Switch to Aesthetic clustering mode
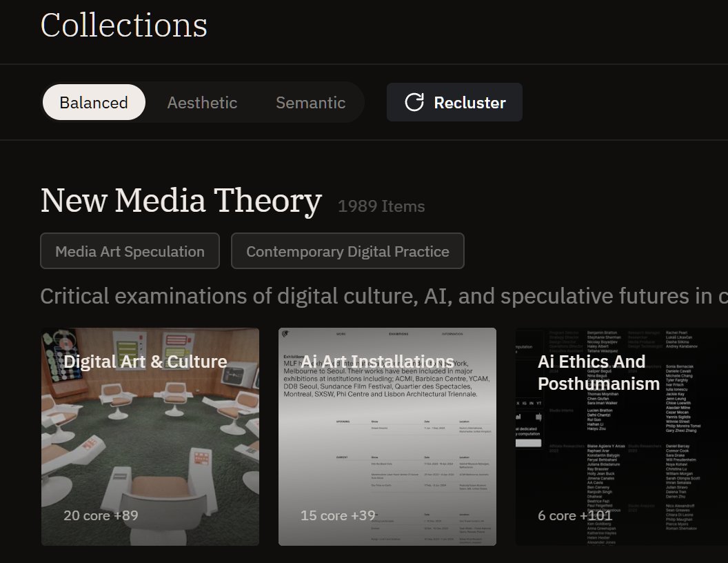 coord(202,102)
